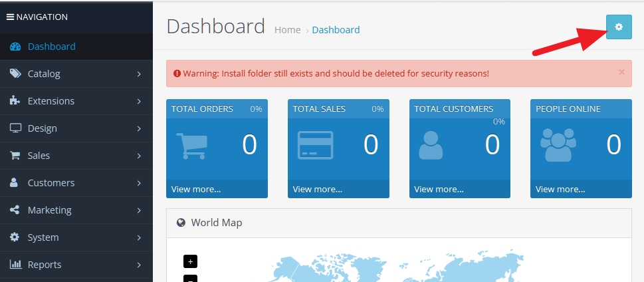Click the Dashboard breadcrumb link
The width and height of the screenshot is (644, 282).
pyautogui.click(x=336, y=30)
